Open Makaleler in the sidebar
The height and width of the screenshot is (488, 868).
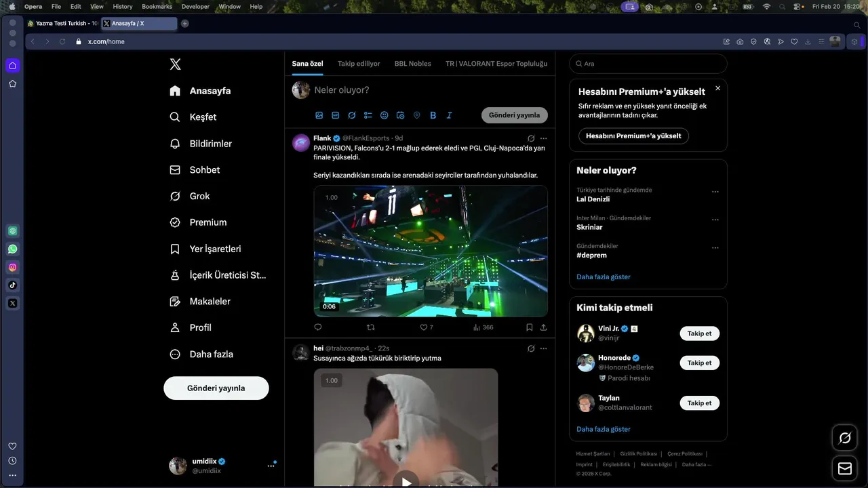(x=200, y=301)
